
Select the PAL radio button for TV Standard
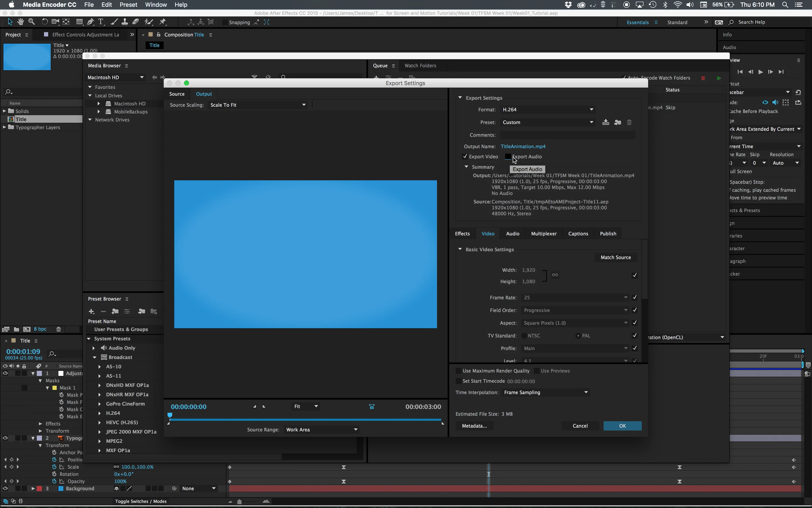pos(578,335)
